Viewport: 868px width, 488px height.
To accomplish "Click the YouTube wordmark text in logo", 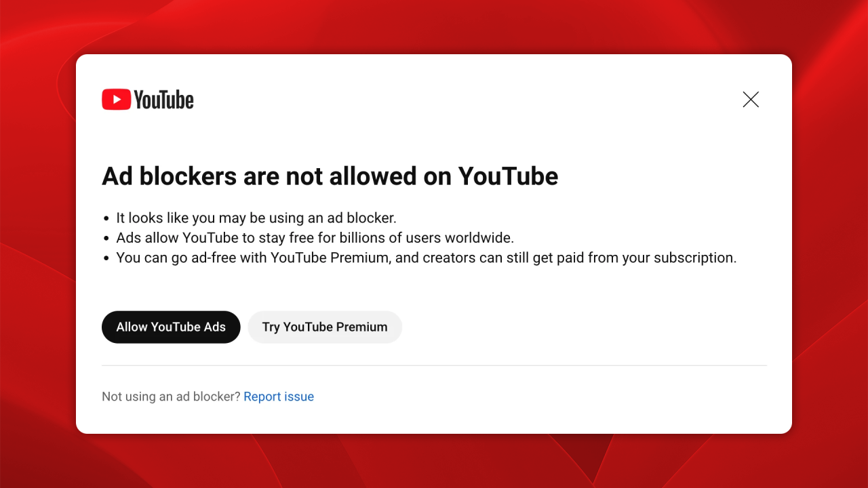I will coord(163,100).
